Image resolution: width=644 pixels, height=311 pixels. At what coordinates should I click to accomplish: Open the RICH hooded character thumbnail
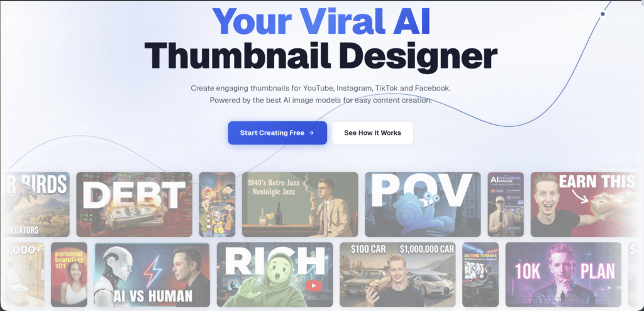click(x=275, y=275)
